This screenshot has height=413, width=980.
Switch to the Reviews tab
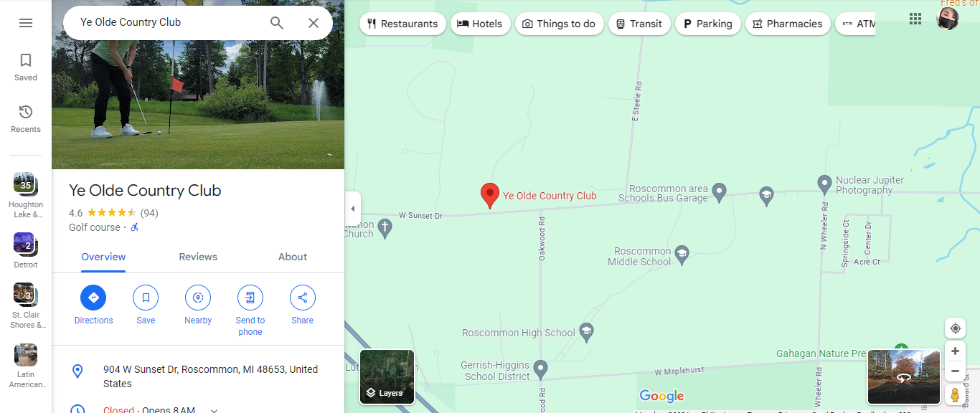pos(198,257)
